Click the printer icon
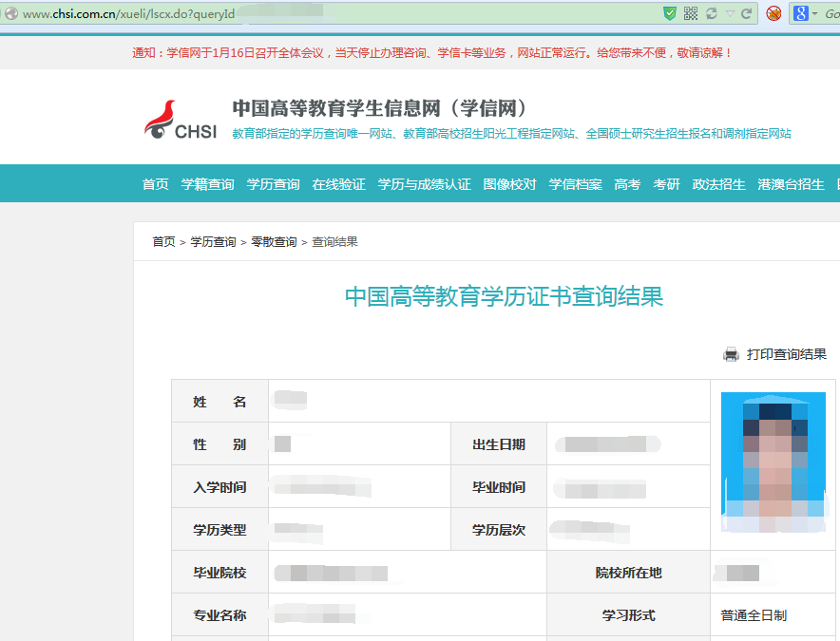 (731, 354)
